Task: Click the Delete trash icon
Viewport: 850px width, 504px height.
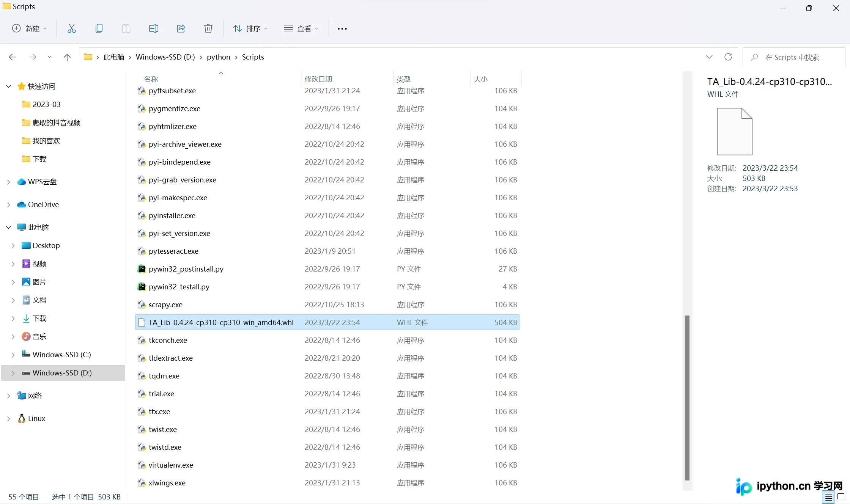Action: [x=208, y=28]
